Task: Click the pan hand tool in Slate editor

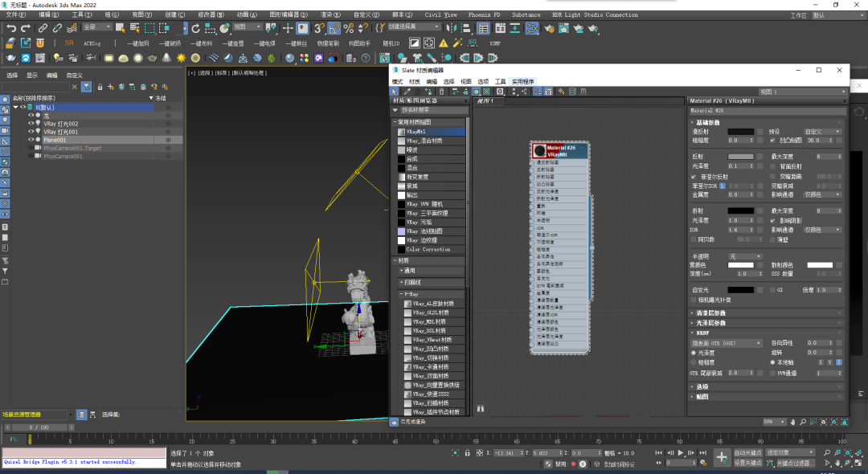Action: (791, 421)
